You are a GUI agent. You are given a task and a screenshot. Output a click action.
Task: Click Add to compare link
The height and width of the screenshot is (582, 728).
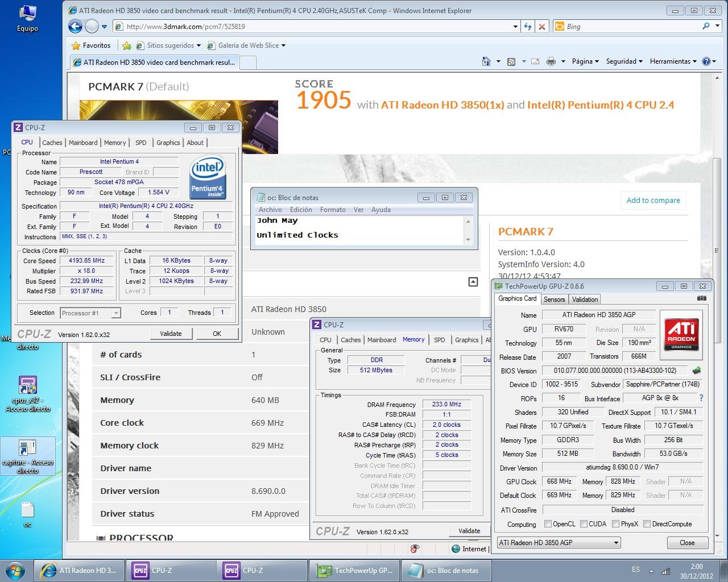(653, 200)
